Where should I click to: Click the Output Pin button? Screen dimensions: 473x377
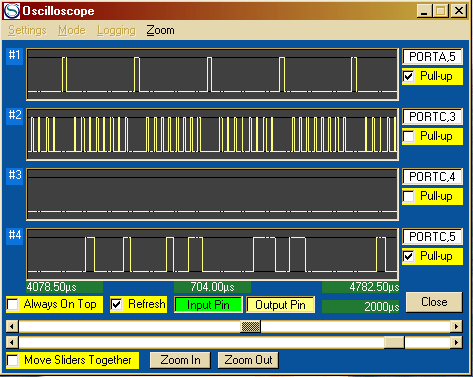[280, 305]
